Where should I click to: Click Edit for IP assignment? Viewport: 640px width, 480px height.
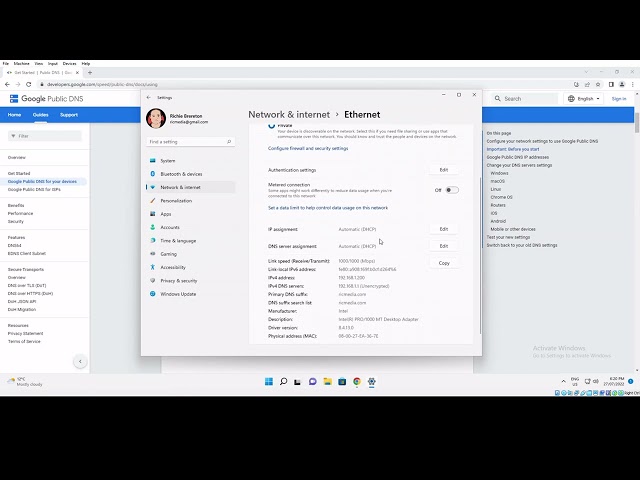tap(444, 229)
